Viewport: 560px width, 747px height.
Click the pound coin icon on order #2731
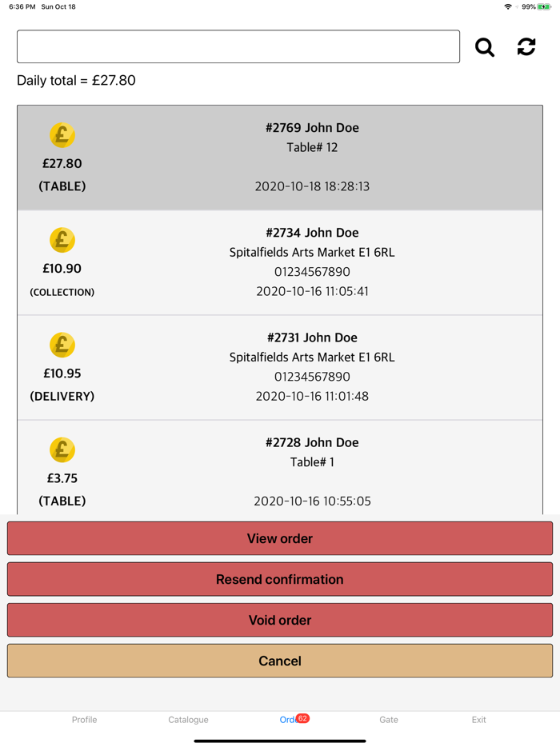(x=62, y=345)
